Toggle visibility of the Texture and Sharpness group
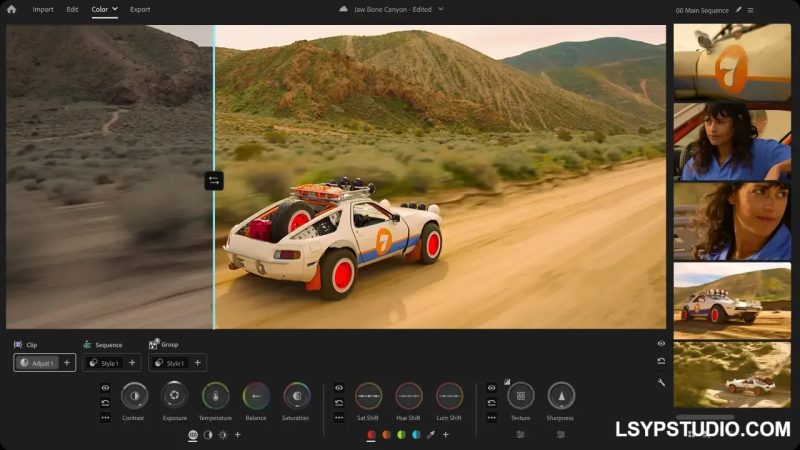The width and height of the screenshot is (800, 450). pos(491,388)
